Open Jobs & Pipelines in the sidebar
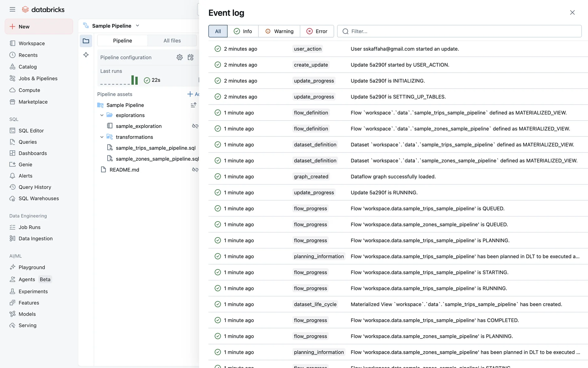Viewport: 588px width, 368px height. pyautogui.click(x=38, y=79)
